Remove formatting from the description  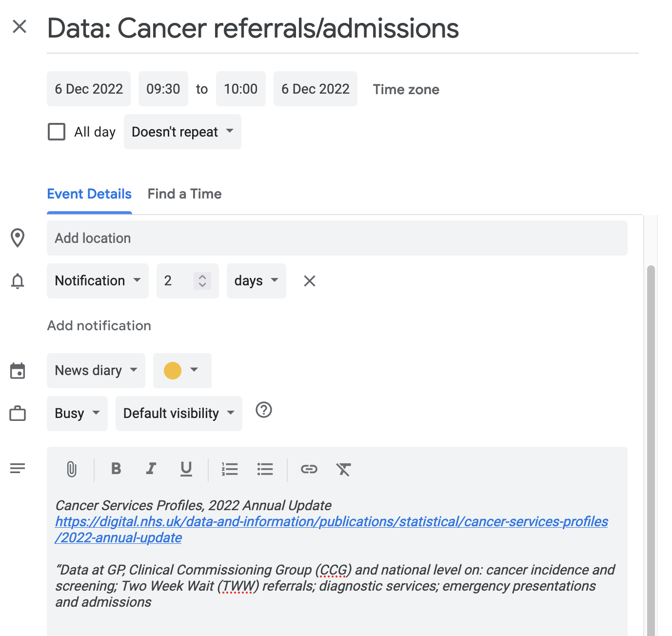click(x=344, y=469)
